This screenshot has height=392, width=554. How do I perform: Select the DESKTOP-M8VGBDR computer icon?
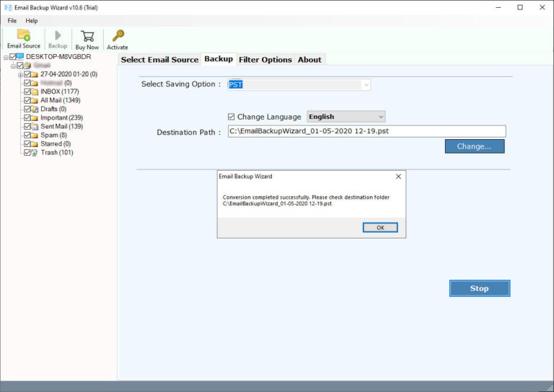(x=20, y=56)
